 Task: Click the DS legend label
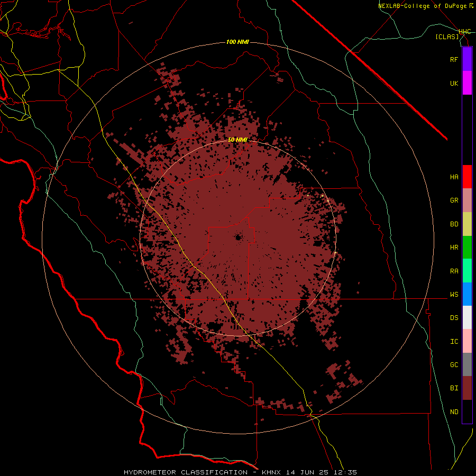[454, 318]
